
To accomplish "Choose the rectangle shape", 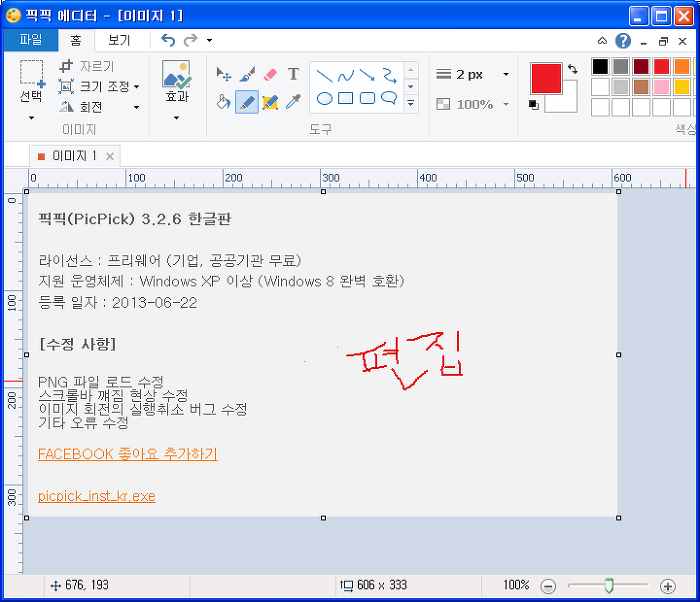I will [346, 98].
